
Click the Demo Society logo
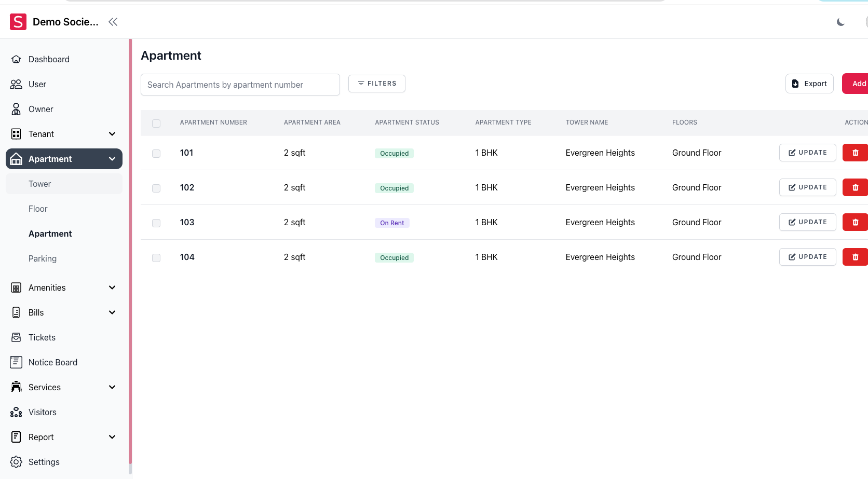pyautogui.click(x=18, y=22)
